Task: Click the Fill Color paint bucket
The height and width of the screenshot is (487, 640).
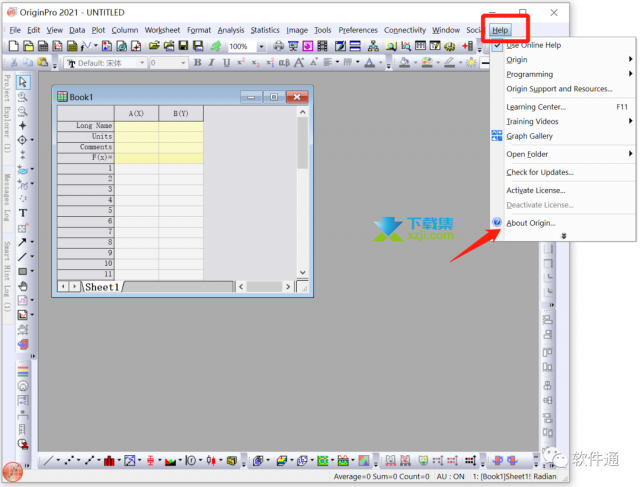Action: pos(404,62)
